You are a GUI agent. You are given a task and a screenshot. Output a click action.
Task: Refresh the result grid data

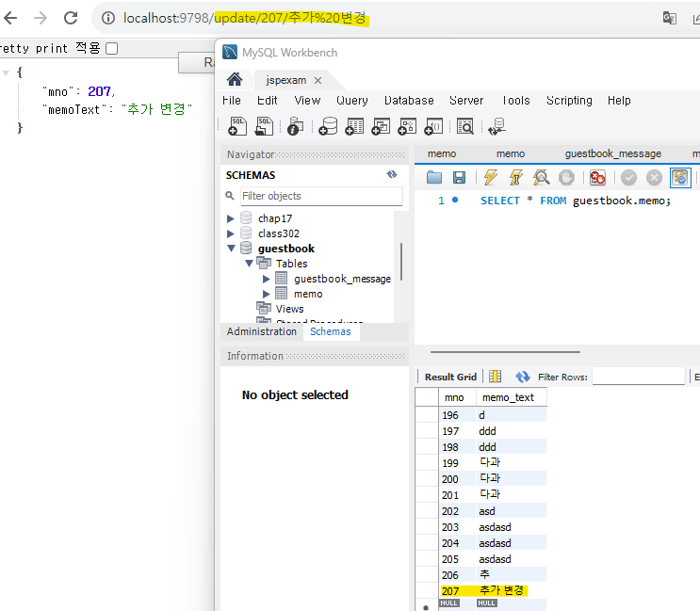point(522,377)
